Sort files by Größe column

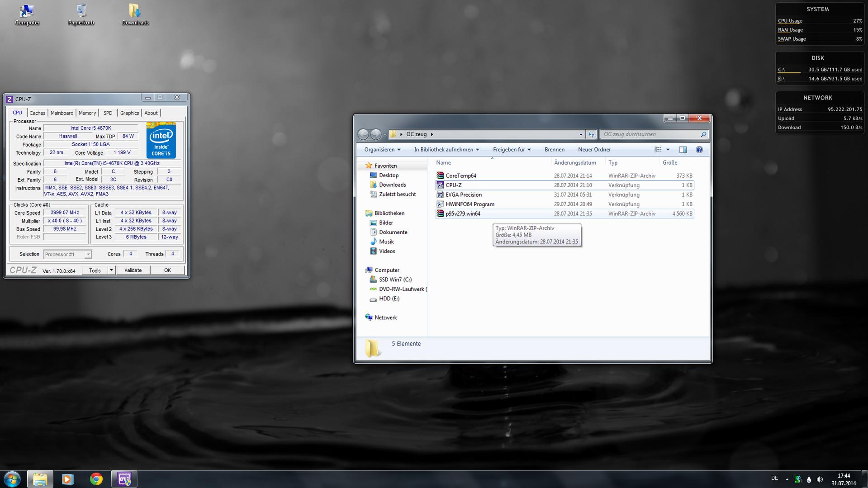tap(677, 163)
